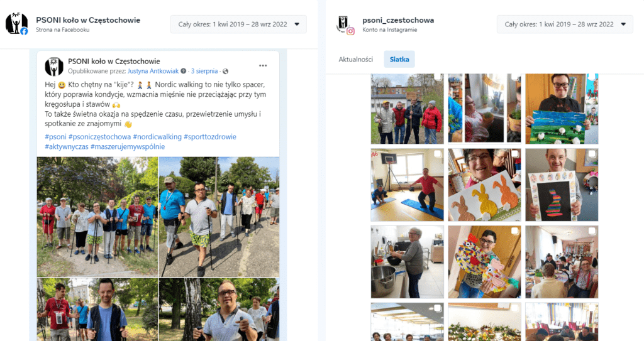The width and height of the screenshot is (644, 341).
Task: Expand the Facebook date range dropdown
Action: [x=238, y=24]
